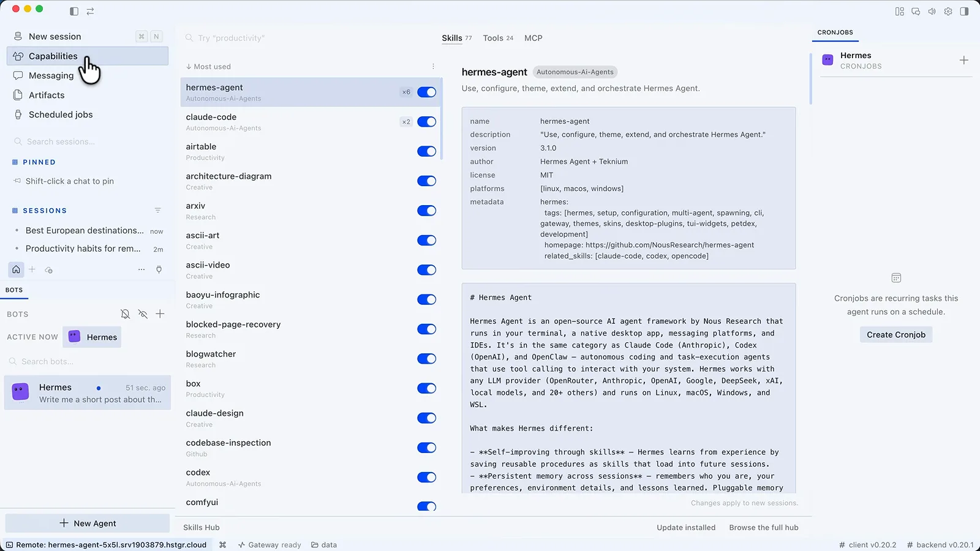Viewport: 980px width, 551px height.
Task: Click the cloud icon beside the home button
Action: [x=49, y=270]
